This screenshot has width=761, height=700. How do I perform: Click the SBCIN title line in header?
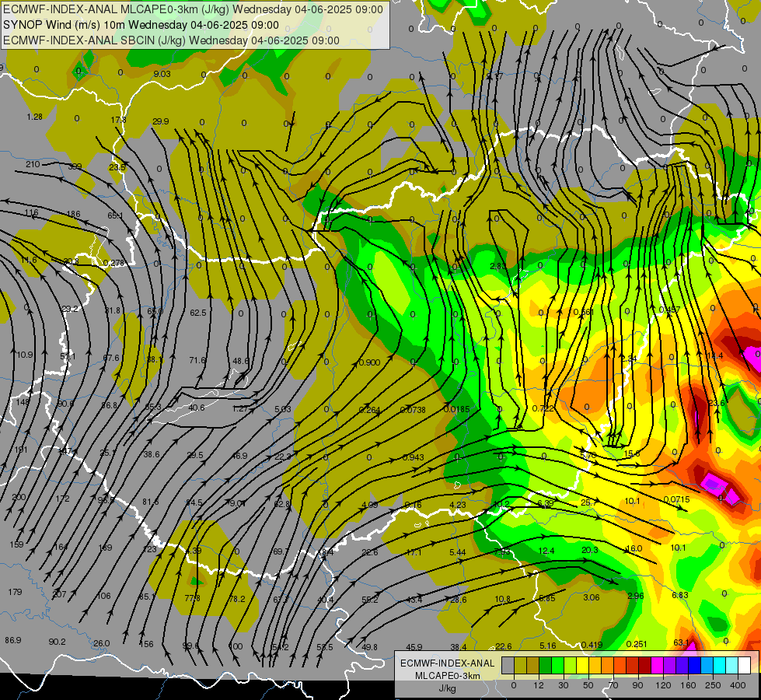(171, 40)
